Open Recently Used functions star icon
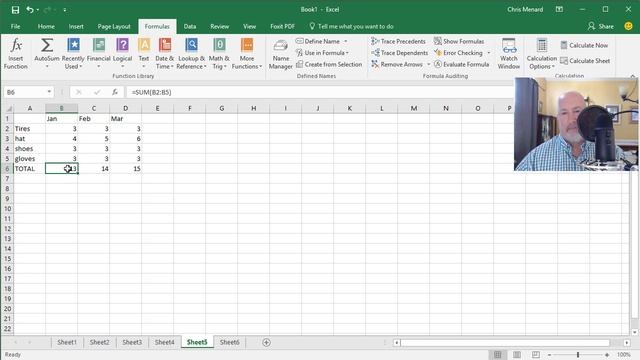This screenshot has height=360, width=640. [73, 45]
